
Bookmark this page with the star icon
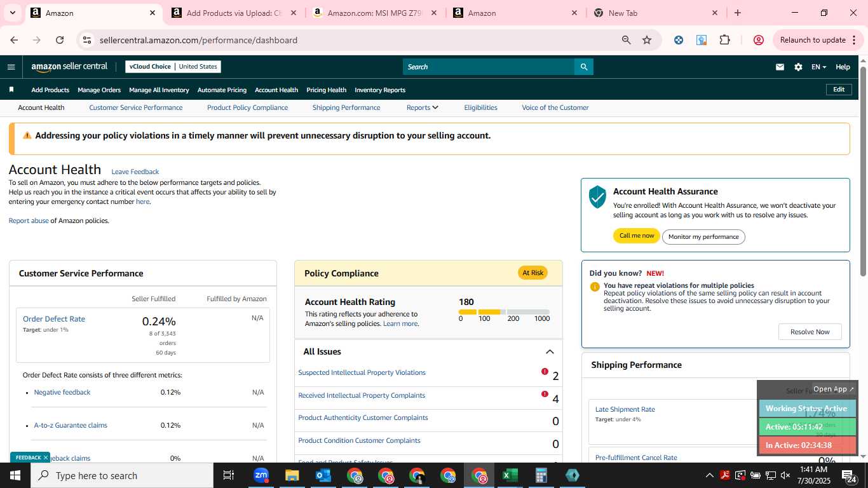point(647,40)
